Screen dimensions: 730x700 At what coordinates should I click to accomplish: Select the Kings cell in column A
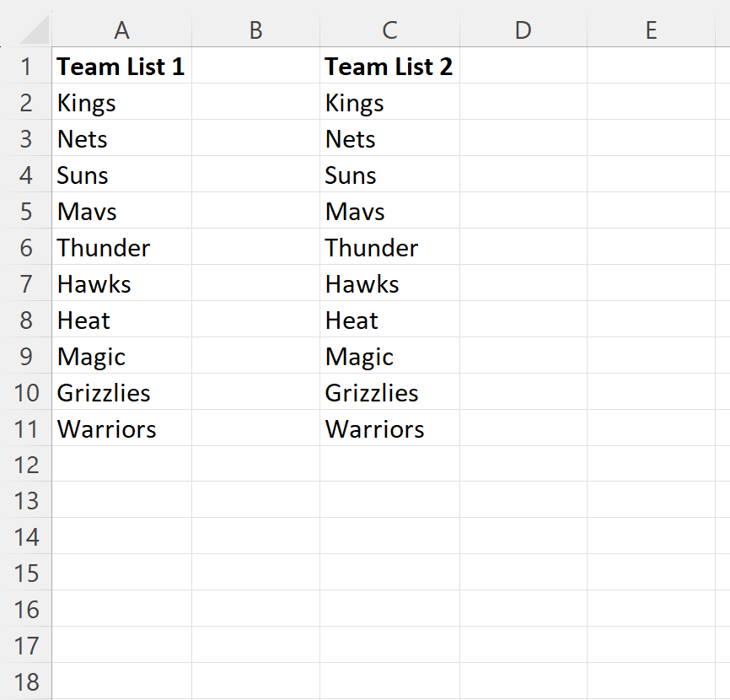point(121,102)
